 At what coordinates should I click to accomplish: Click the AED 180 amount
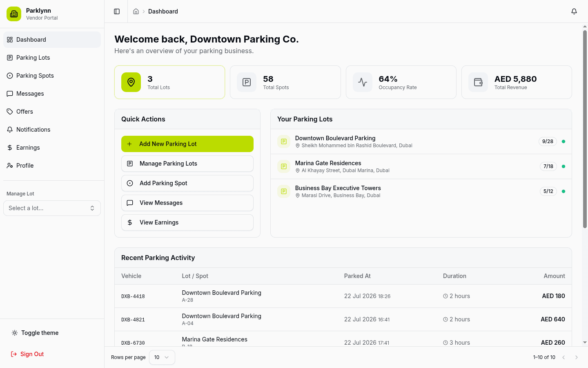point(554,296)
